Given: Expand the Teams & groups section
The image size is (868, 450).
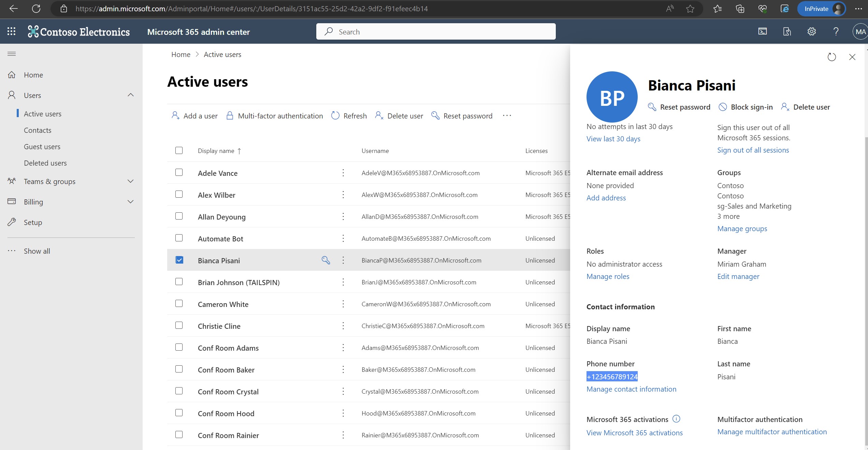Looking at the screenshot, I should pyautogui.click(x=130, y=181).
